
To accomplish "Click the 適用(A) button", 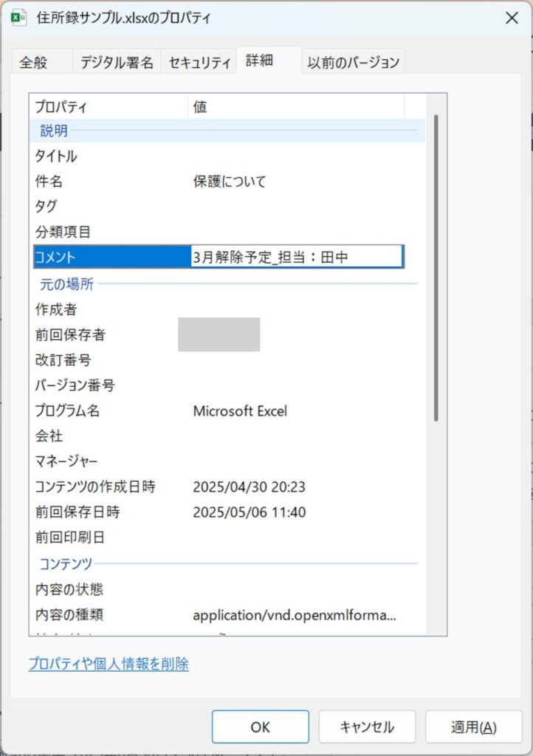I will tap(474, 726).
